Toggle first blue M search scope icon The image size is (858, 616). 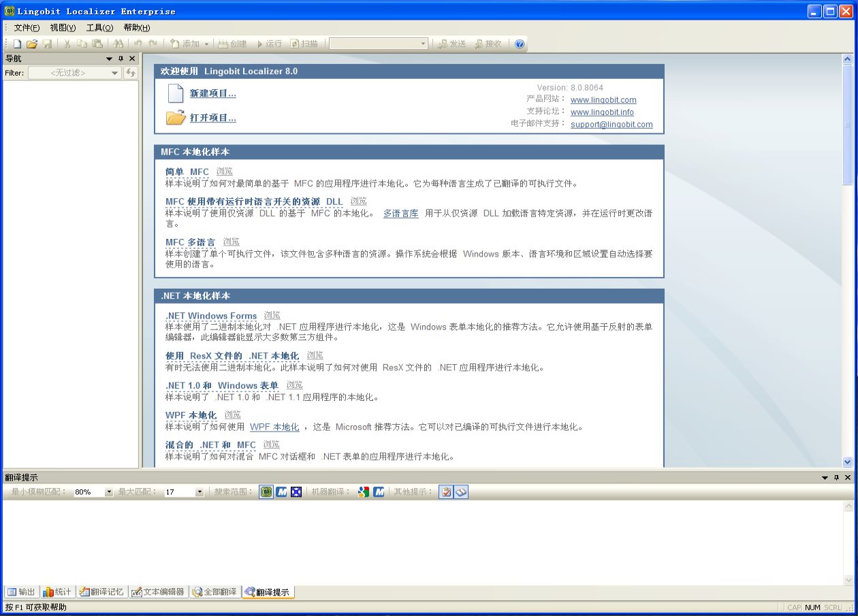(281, 491)
